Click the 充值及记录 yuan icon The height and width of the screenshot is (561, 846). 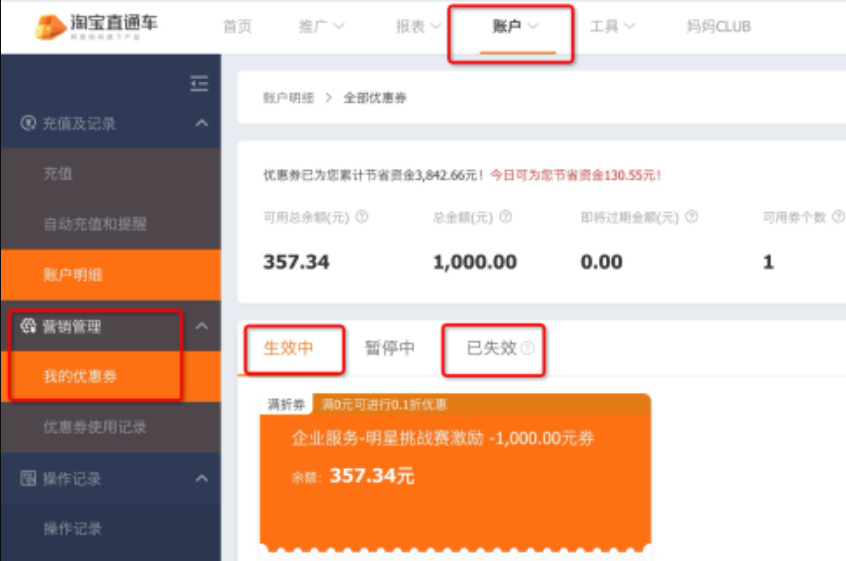click(28, 123)
